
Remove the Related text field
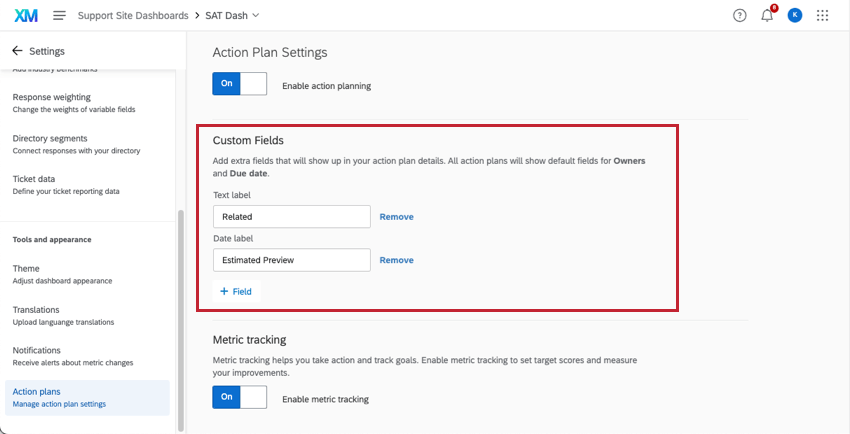tap(396, 216)
